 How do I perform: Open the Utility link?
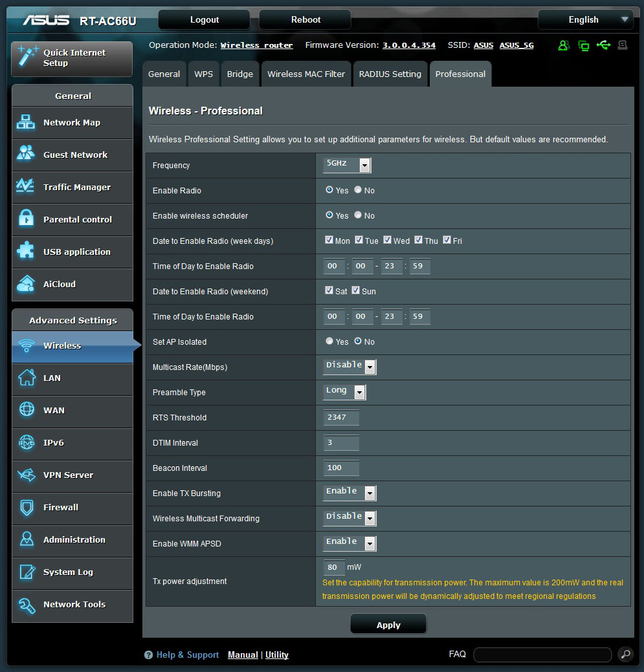click(277, 655)
